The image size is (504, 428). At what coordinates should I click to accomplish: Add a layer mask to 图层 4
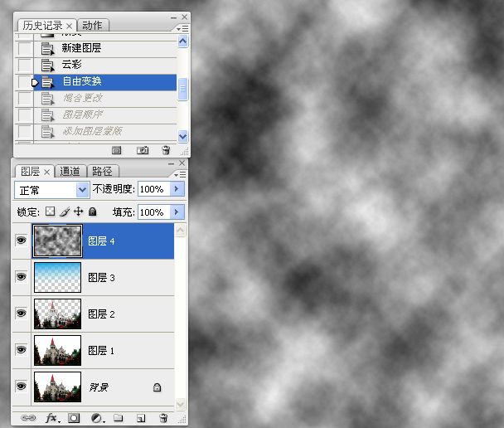click(74, 418)
